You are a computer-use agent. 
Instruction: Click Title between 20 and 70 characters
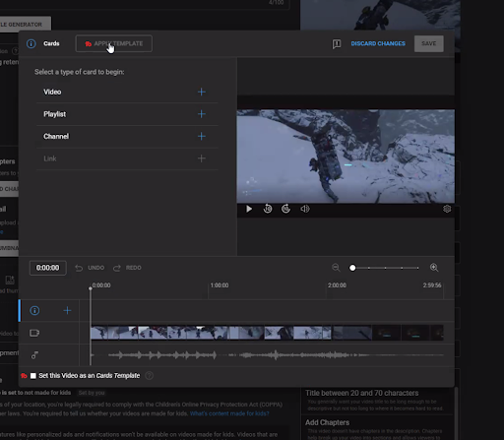pyautogui.click(x=362, y=393)
